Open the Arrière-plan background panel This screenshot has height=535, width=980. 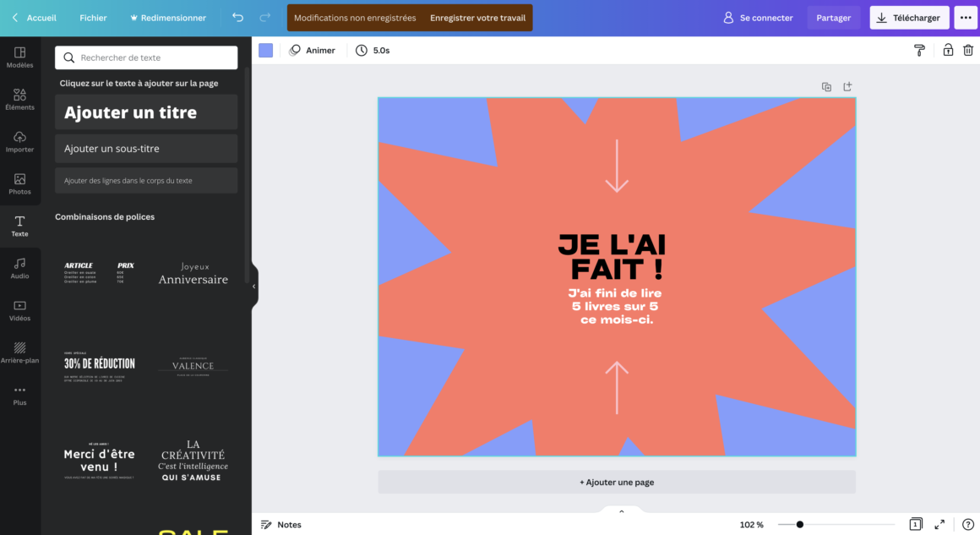click(20, 352)
